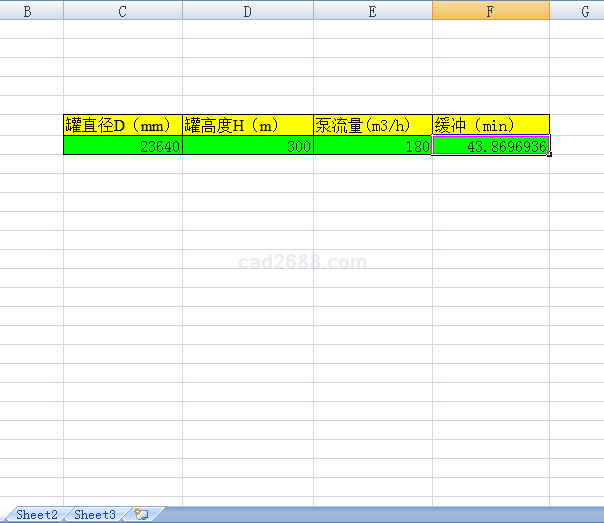
Task: Switch to the Sheet2 tab
Action: click(36, 514)
